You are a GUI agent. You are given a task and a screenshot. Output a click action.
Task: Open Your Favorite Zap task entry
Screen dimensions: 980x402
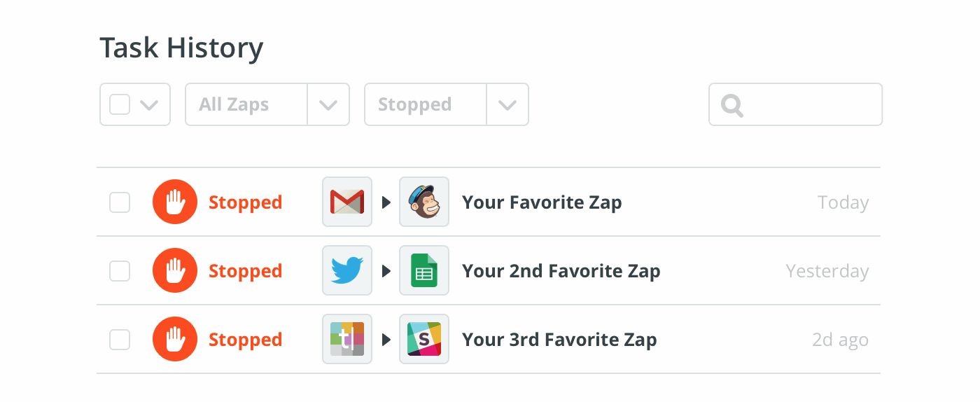[542, 202]
